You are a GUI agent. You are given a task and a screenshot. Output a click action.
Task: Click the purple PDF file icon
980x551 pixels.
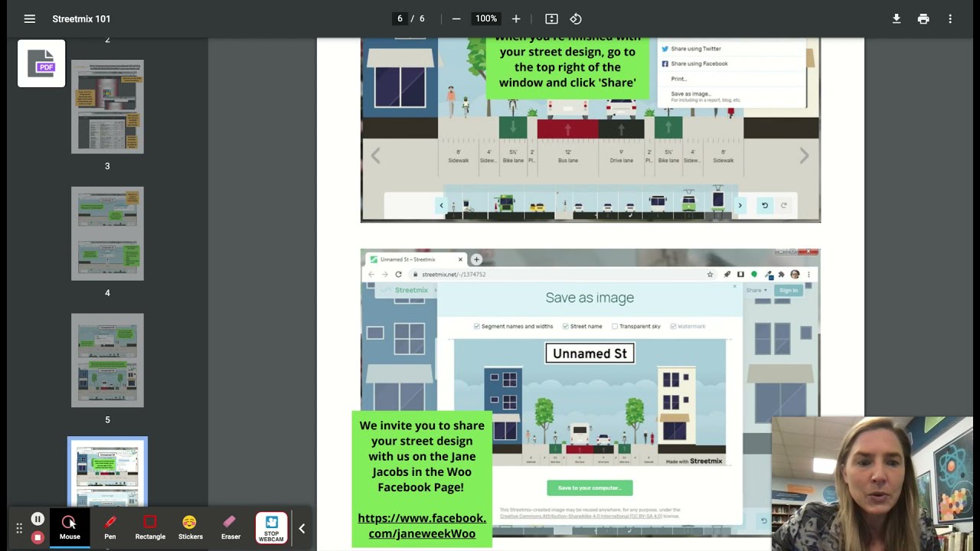pos(41,63)
